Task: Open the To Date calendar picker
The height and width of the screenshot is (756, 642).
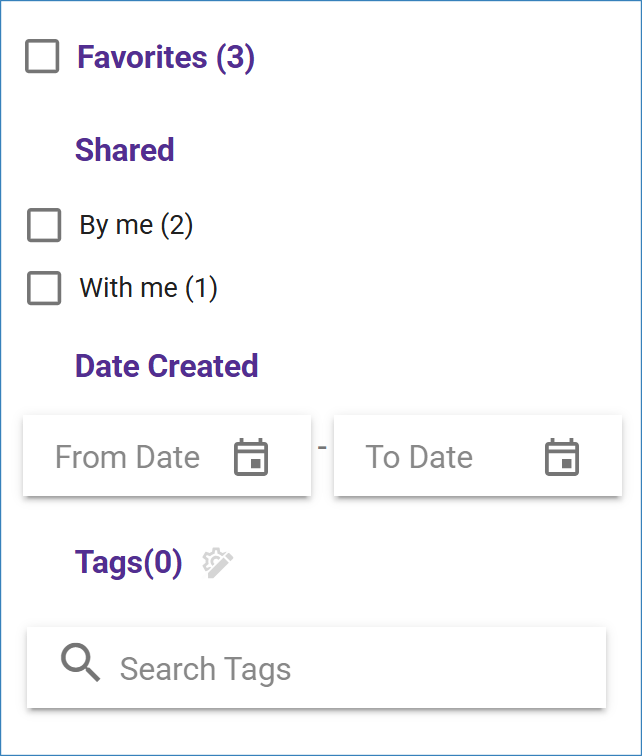Action: coord(562,457)
